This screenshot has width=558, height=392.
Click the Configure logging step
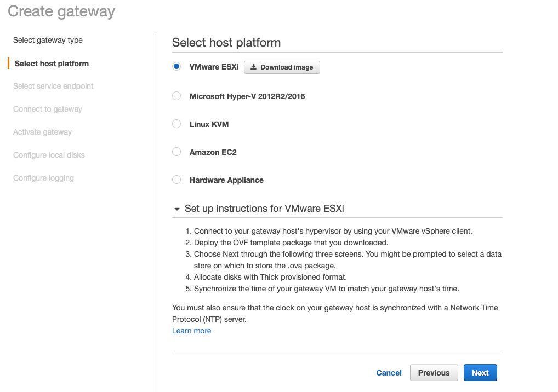[43, 178]
